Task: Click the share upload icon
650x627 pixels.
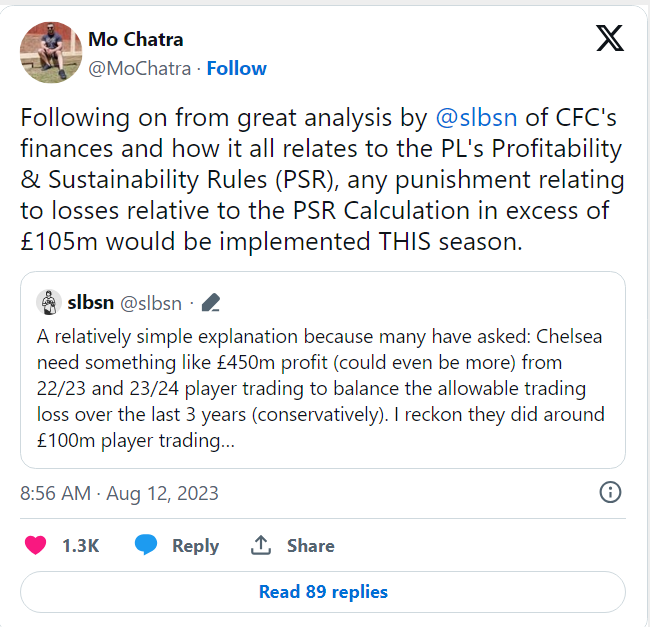Action: tap(262, 545)
